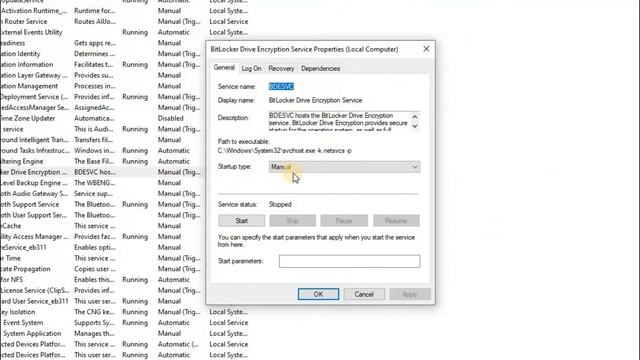Viewport: 640px width, 360px height.
Task: Select the 'cate Propagation' service row
Action: click(x=103, y=269)
